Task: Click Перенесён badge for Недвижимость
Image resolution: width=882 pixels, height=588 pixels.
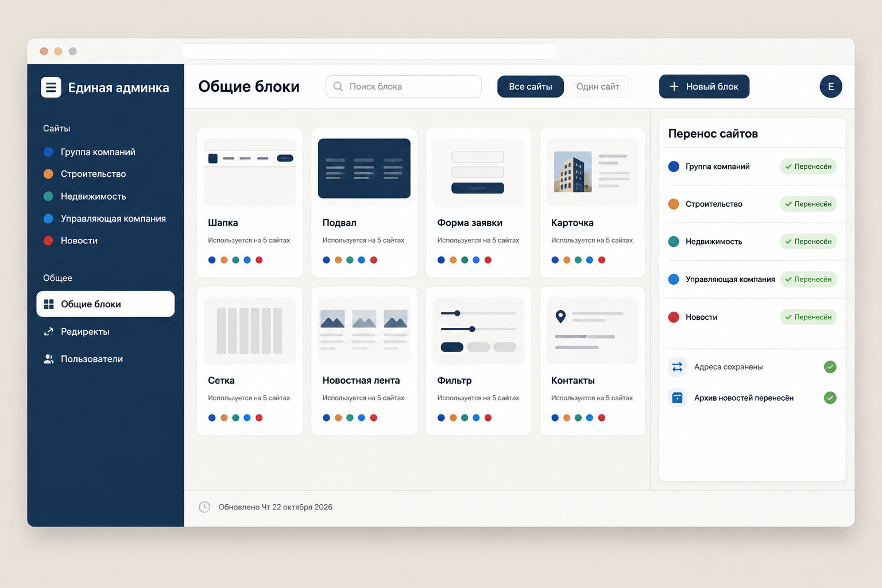Action: click(x=808, y=242)
